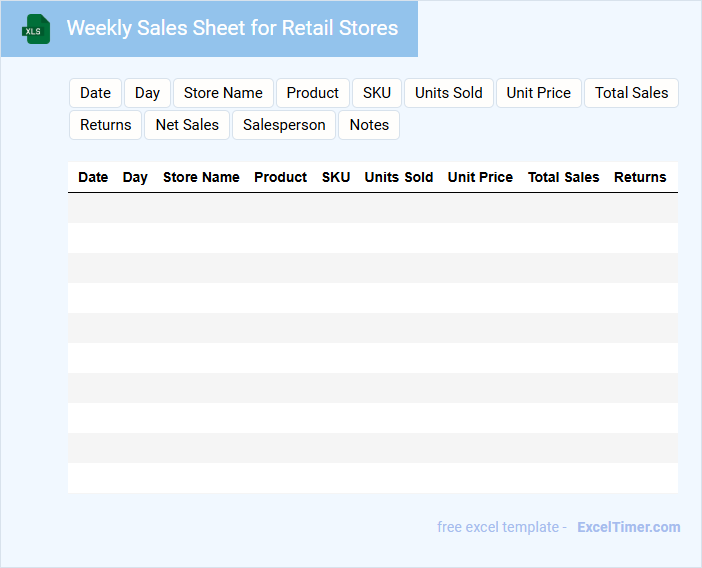Screen dimensions: 702x568
Task: Click the Units Sold column header
Action: click(398, 177)
